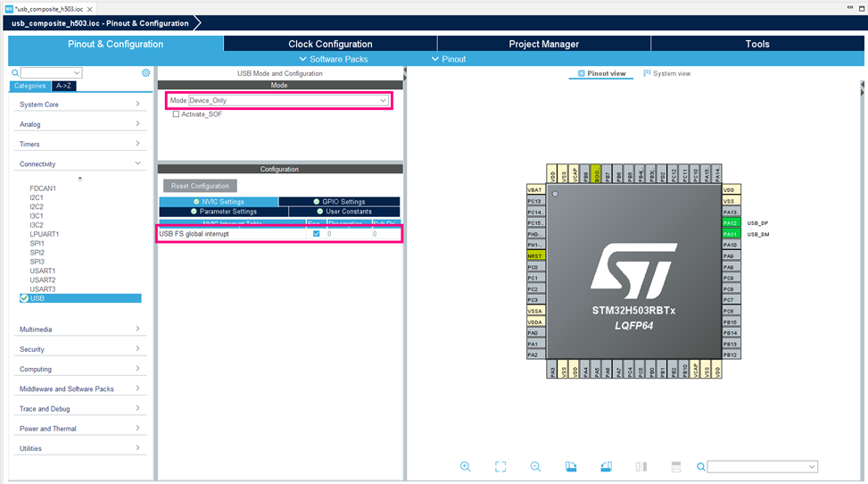
Task: Switch to the A->Z list tab
Action: [x=63, y=86]
